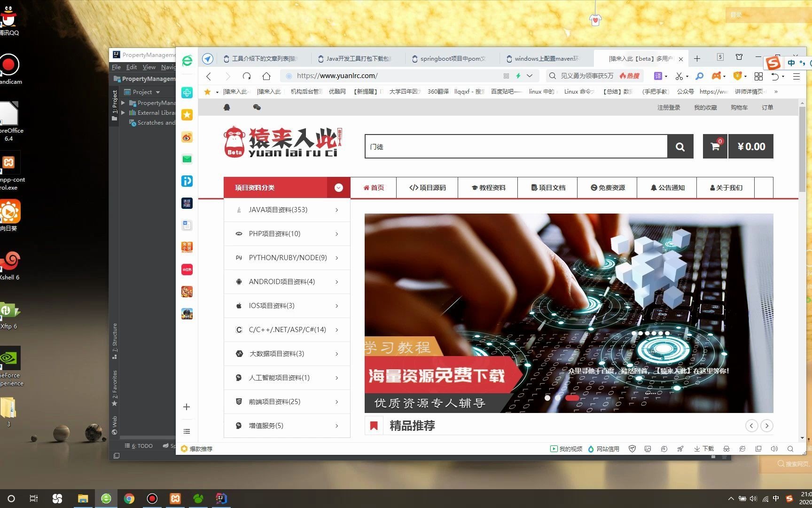
Task: Open the 网站信用 status bar link
Action: click(x=604, y=449)
